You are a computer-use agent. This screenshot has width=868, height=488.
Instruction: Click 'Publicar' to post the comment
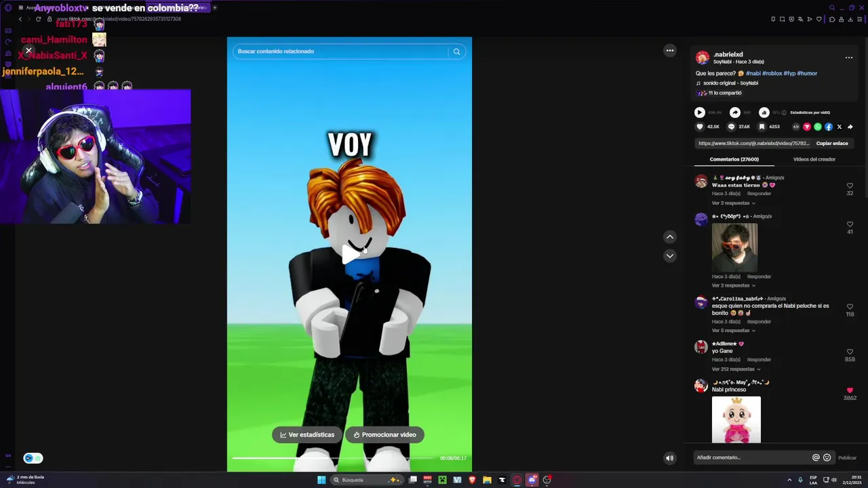pos(847,457)
